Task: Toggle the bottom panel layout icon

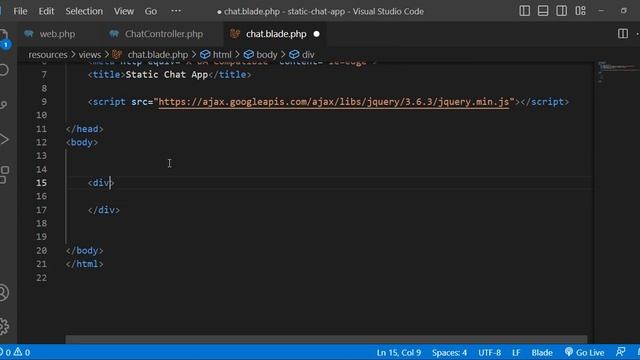Action: point(543,11)
